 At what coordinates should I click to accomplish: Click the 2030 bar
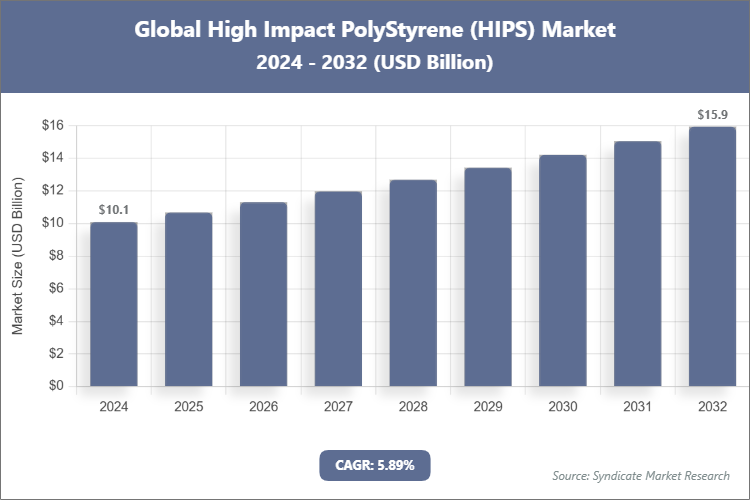tap(562, 271)
